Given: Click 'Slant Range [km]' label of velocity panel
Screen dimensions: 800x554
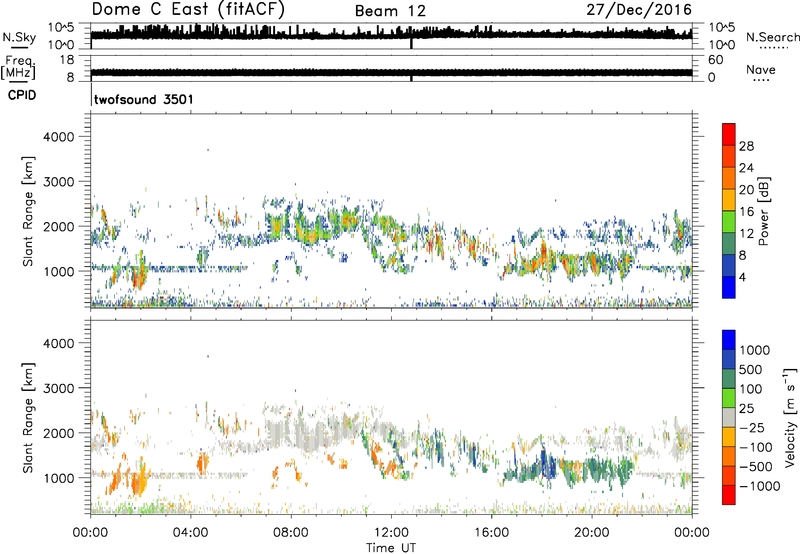Looking at the screenshot, I should 28,418.
